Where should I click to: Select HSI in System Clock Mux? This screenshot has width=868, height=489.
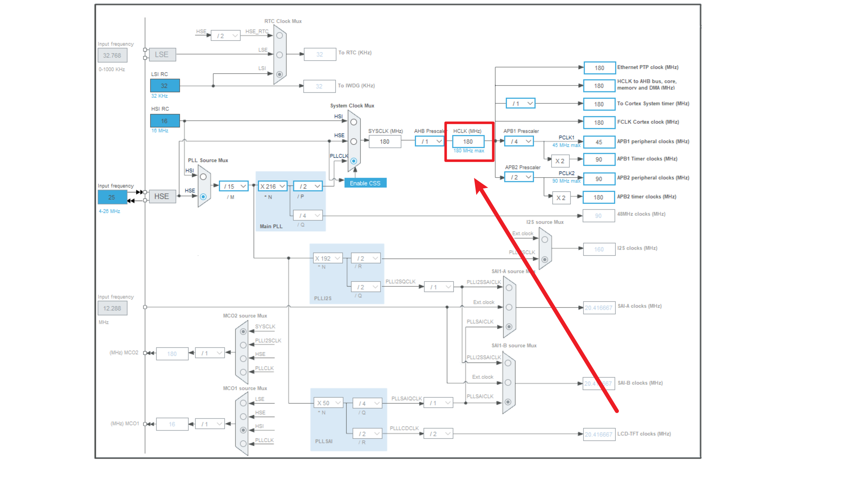point(354,122)
